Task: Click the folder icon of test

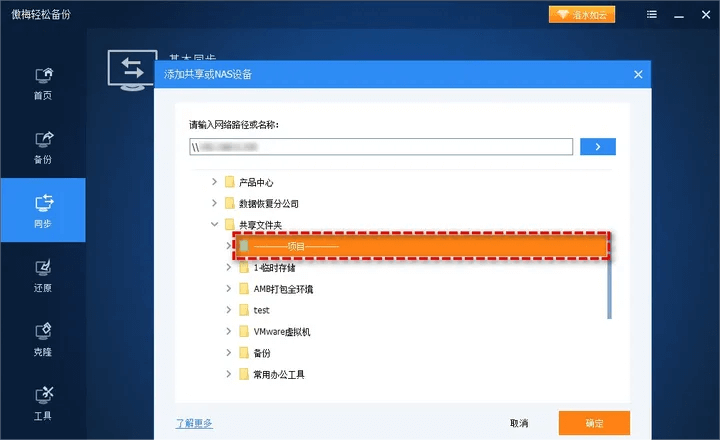Action: click(244, 310)
